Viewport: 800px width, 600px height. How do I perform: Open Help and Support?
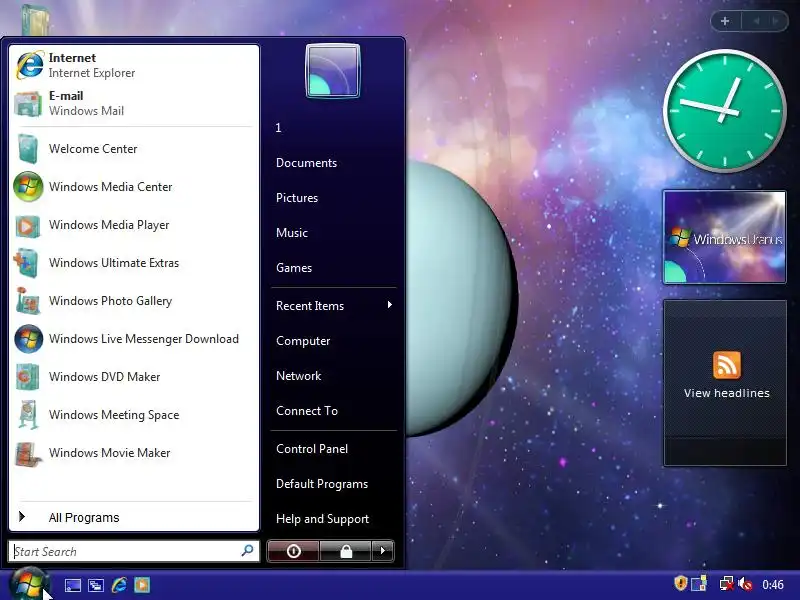point(333,519)
